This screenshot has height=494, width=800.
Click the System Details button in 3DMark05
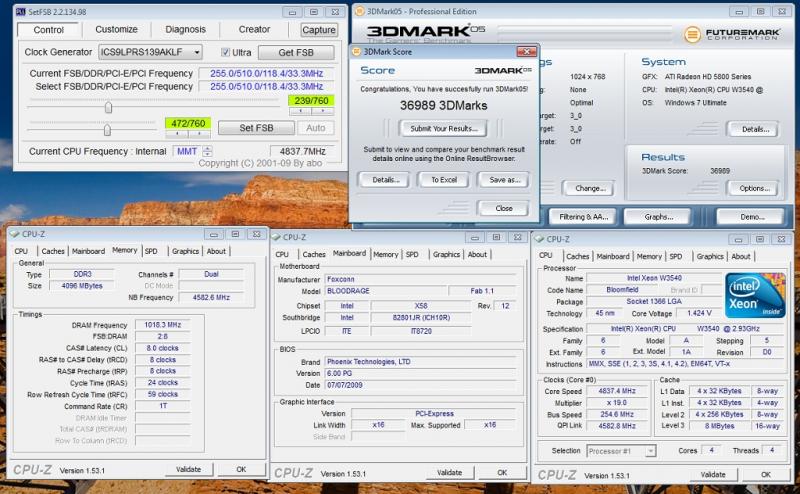[755, 130]
